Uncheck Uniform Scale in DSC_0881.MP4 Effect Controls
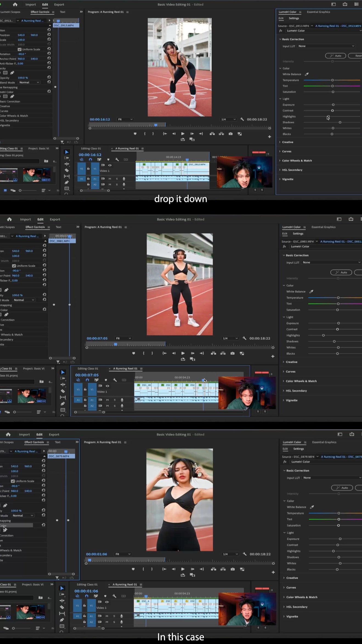Screen dimensions: 362x644 [x=14, y=266]
